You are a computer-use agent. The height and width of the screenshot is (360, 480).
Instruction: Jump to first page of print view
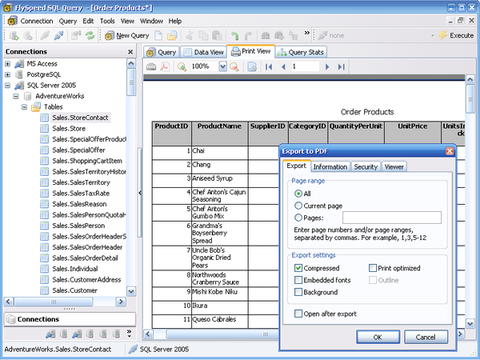pos(269,67)
